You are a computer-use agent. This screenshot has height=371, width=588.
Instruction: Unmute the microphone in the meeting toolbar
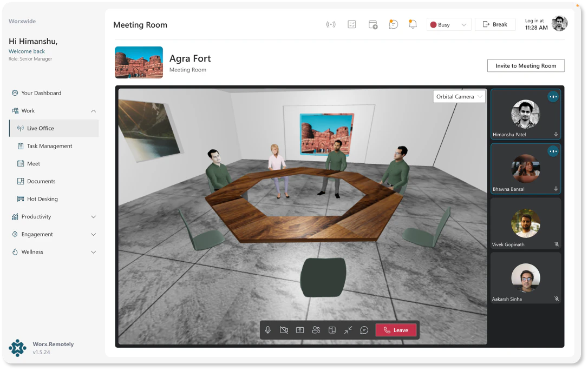267,329
